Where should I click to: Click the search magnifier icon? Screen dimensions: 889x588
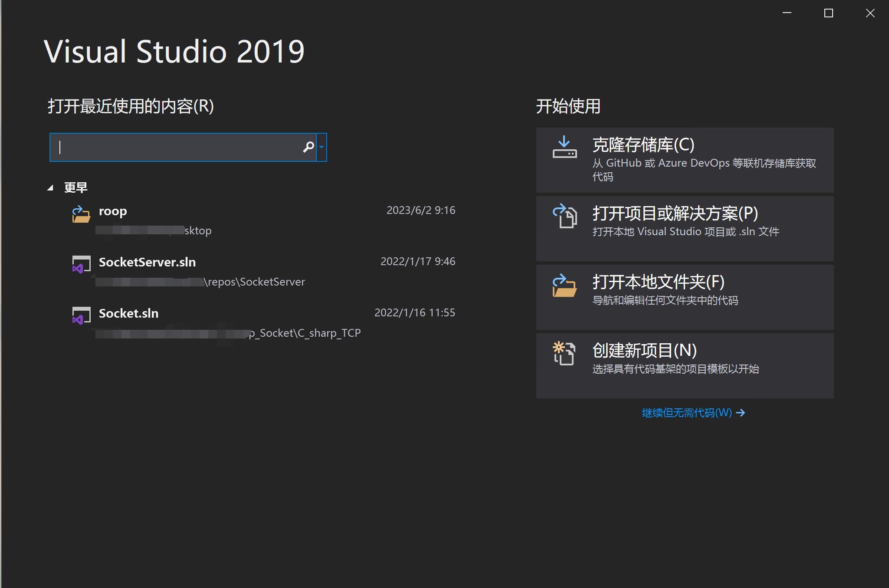point(308,147)
